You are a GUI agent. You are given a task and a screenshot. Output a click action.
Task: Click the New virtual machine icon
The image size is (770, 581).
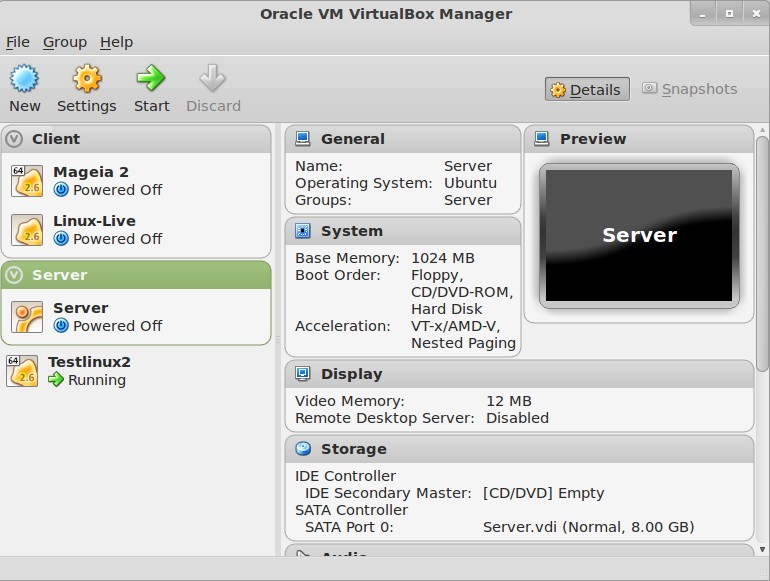tap(24, 78)
